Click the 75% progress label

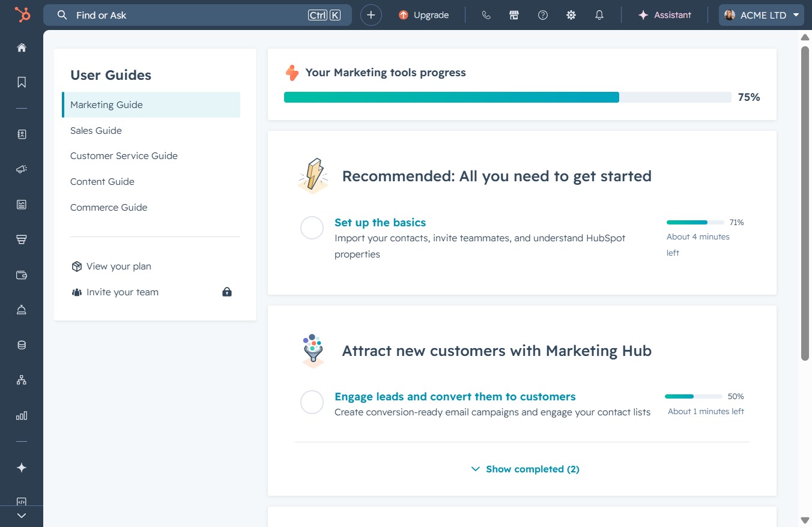(749, 97)
